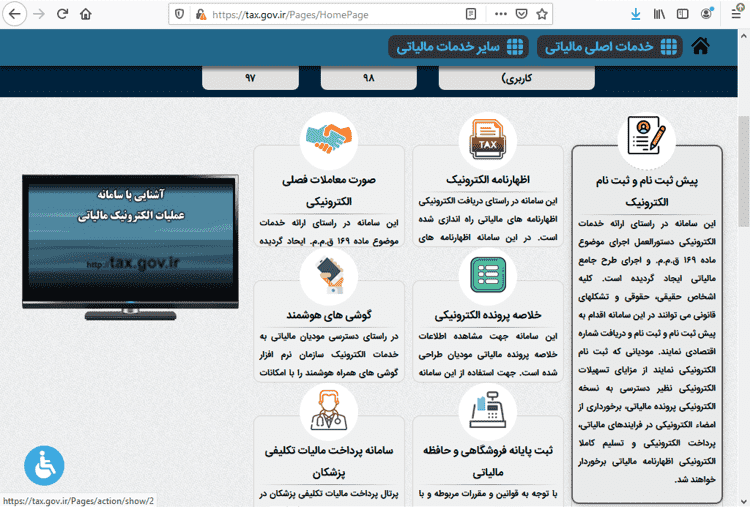Open the accessibility wheelchair button

pyautogui.click(x=44, y=465)
